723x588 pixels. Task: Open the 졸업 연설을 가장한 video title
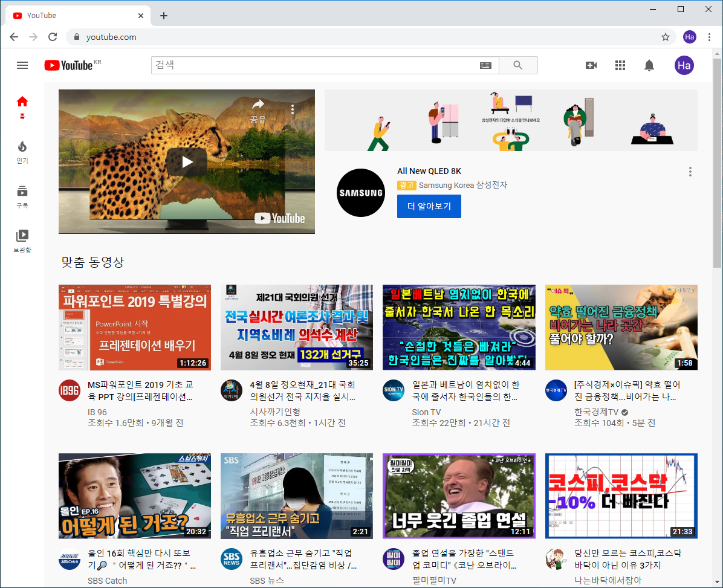click(465, 560)
